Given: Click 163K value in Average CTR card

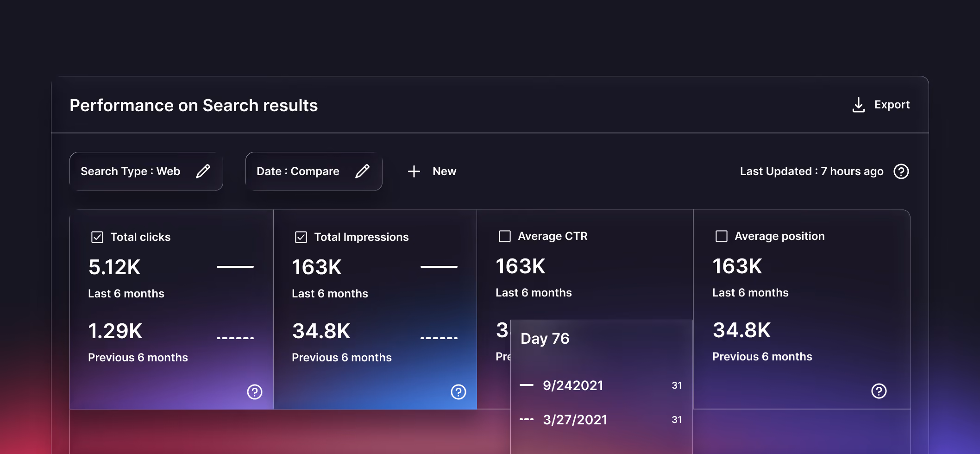Looking at the screenshot, I should pyautogui.click(x=521, y=266).
